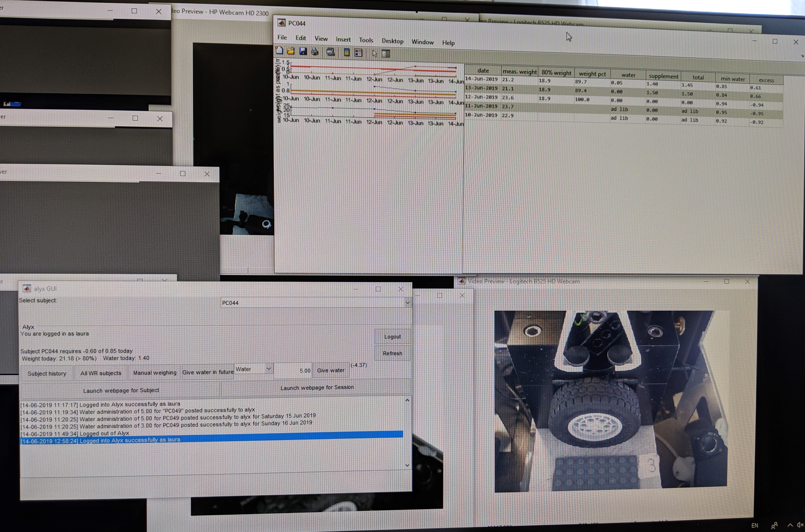
Task: Open People icon in system tray
Action: point(774,526)
